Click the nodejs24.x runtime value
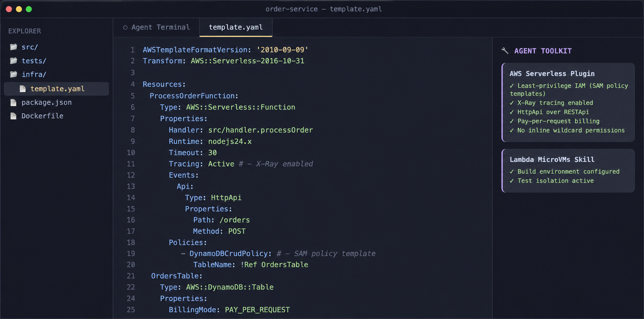Screen dimensions: 644x319 tap(230, 142)
